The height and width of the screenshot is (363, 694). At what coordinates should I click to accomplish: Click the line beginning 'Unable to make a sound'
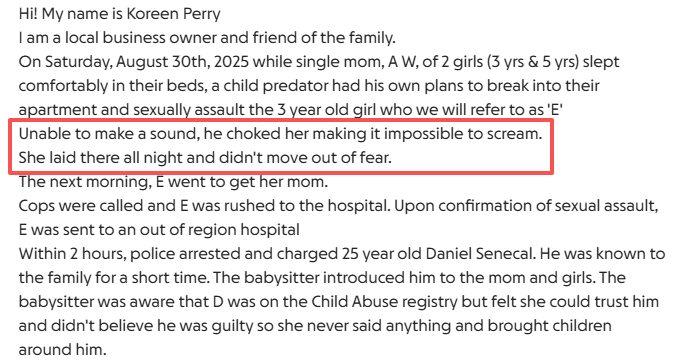tap(280, 134)
